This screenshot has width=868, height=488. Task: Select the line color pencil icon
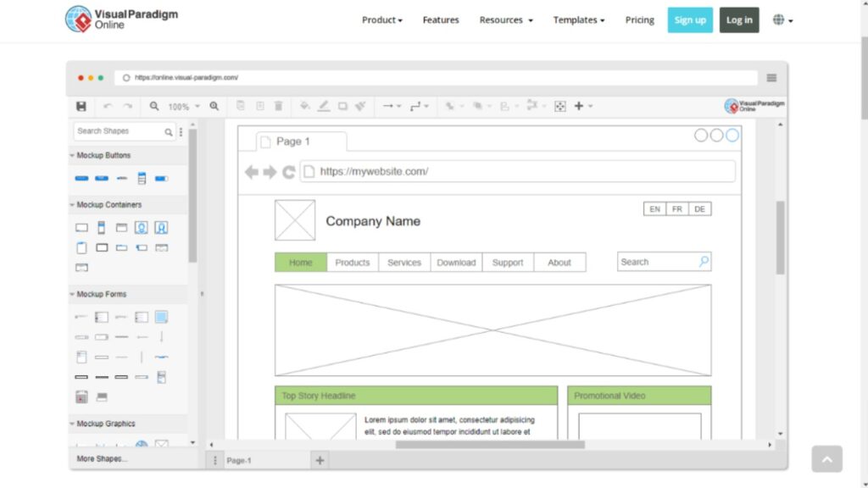coord(324,107)
